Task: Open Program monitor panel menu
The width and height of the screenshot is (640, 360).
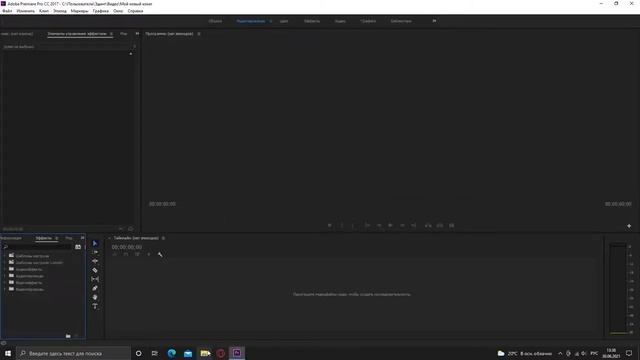Action: [199, 34]
